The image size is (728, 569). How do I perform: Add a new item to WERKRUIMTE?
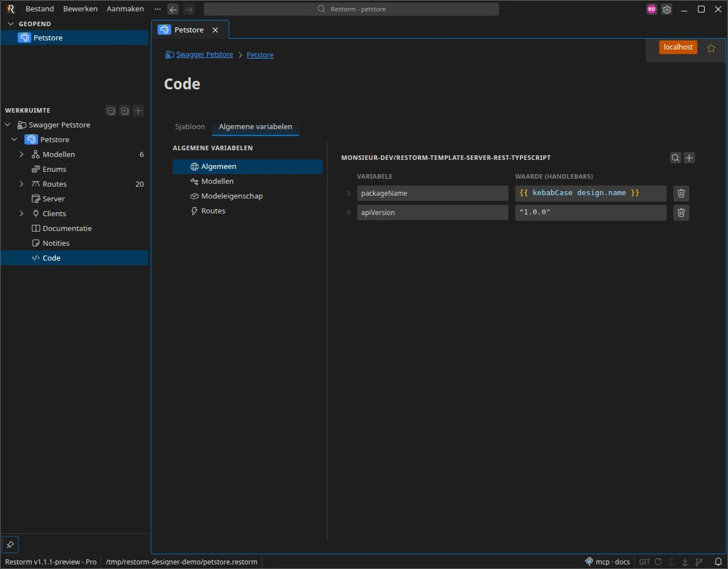coord(138,110)
